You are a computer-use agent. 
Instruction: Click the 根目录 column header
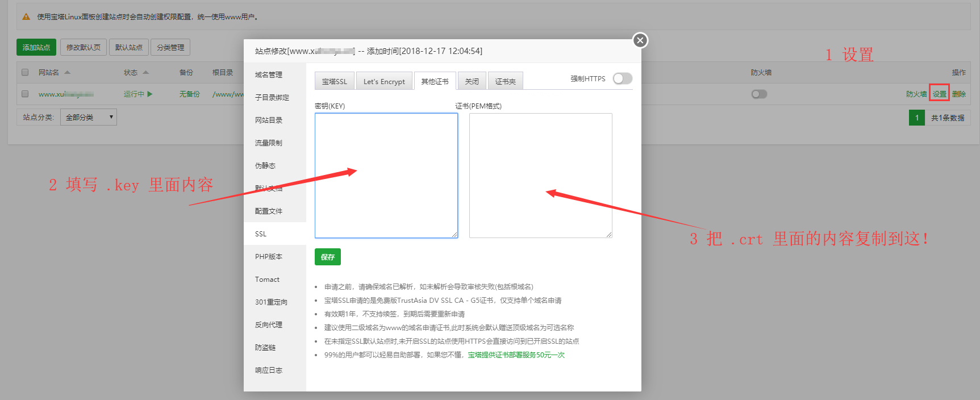coord(223,72)
